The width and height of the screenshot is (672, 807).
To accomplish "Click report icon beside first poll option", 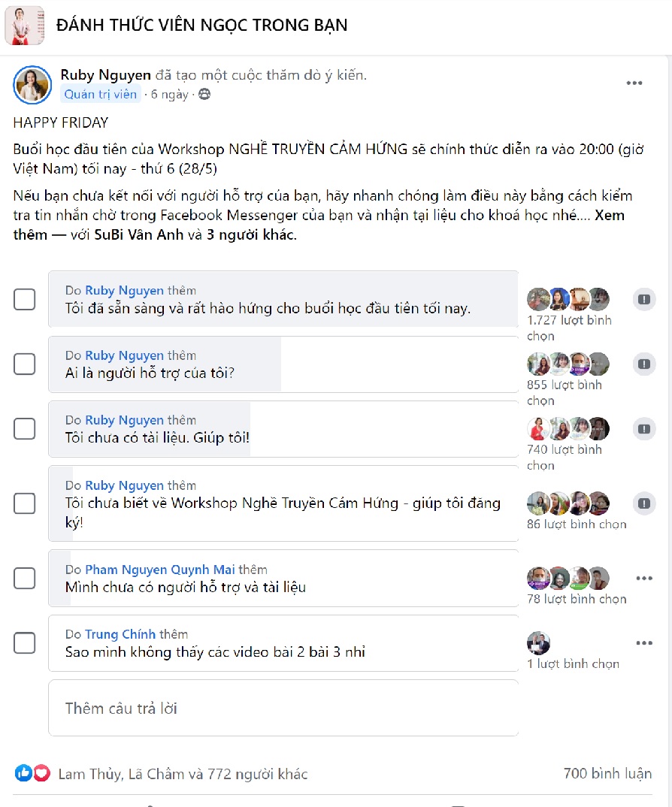I will [x=644, y=299].
